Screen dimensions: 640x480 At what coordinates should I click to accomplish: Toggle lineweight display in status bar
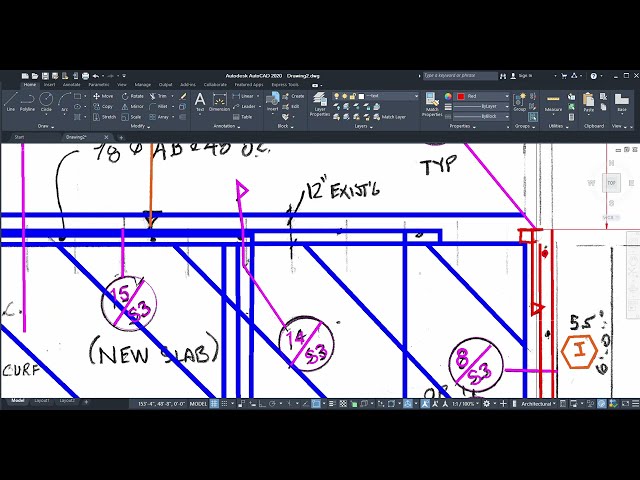(x=332, y=404)
